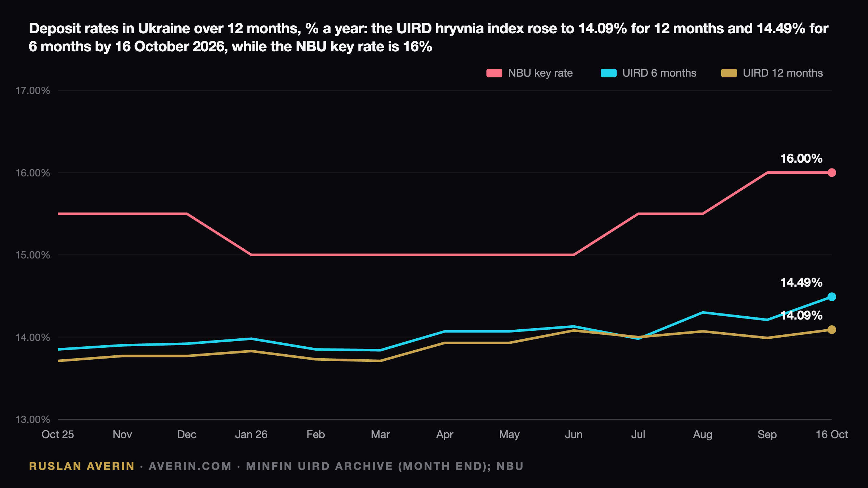Click the 'Jun' x-axis label

pyautogui.click(x=574, y=434)
